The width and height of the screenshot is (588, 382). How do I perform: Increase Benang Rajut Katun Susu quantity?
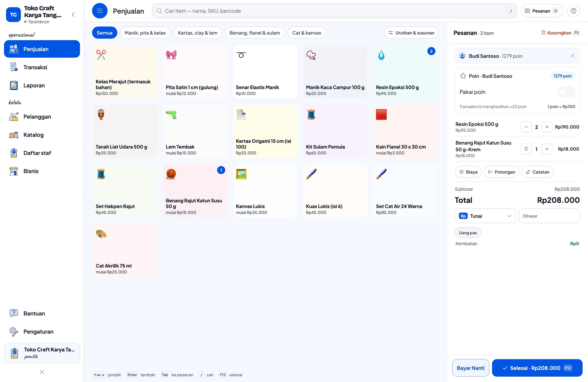point(547,149)
